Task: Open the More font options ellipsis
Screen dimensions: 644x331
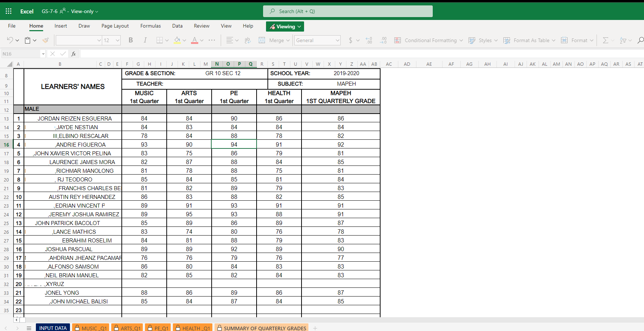Action: coord(212,40)
